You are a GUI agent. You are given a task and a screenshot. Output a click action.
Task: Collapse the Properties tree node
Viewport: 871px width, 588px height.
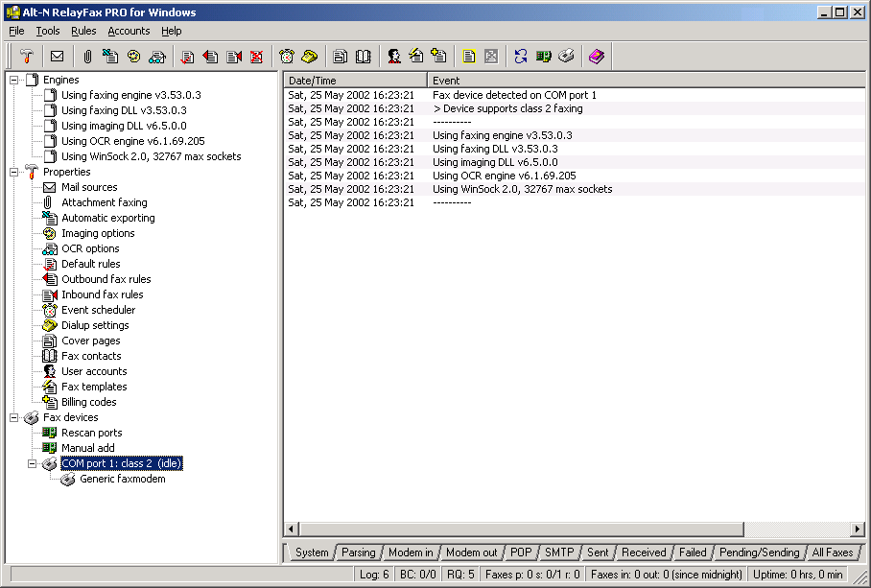14,172
